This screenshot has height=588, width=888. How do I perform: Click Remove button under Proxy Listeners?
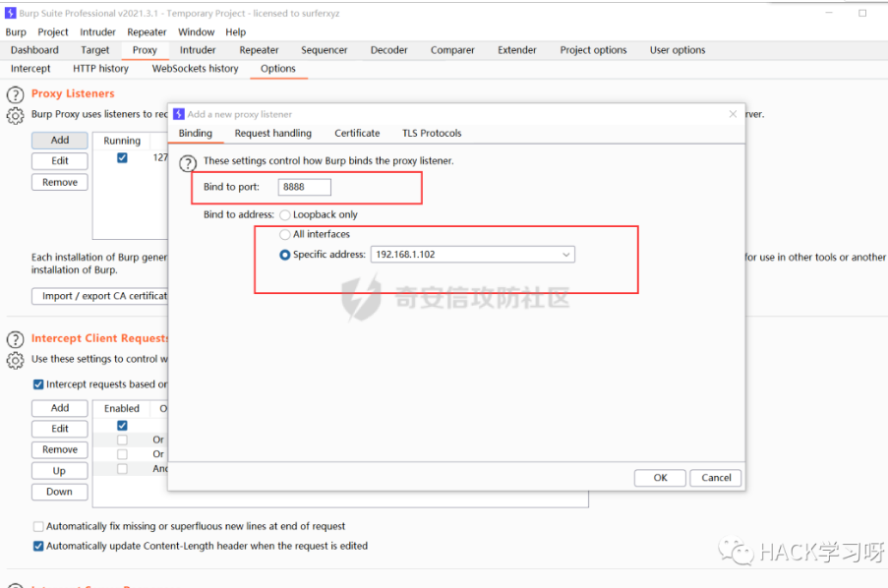pyautogui.click(x=59, y=183)
